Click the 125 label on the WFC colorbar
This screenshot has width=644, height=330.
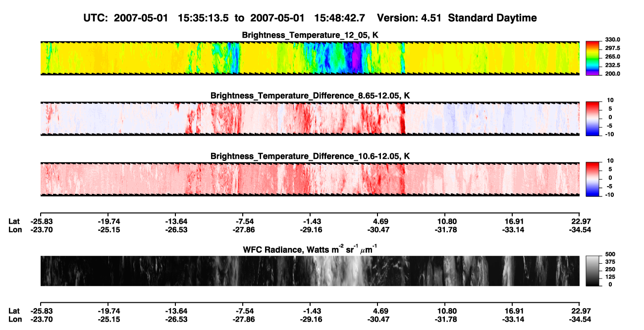(x=610, y=277)
